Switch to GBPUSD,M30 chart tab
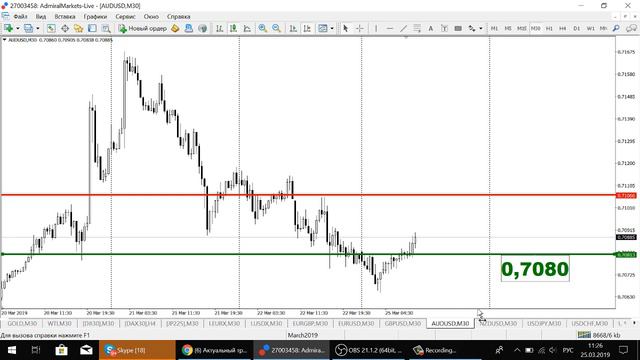This screenshot has width=640, height=360. 402,323
